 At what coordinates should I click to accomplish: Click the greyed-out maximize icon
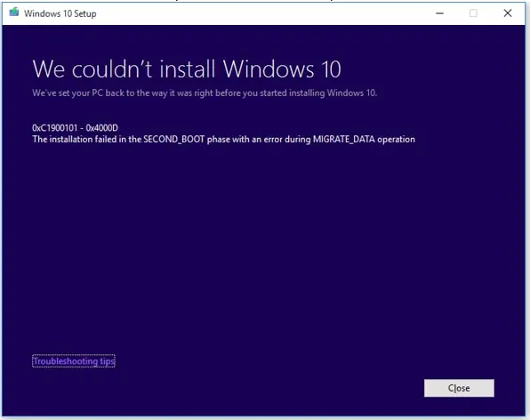tap(473, 13)
